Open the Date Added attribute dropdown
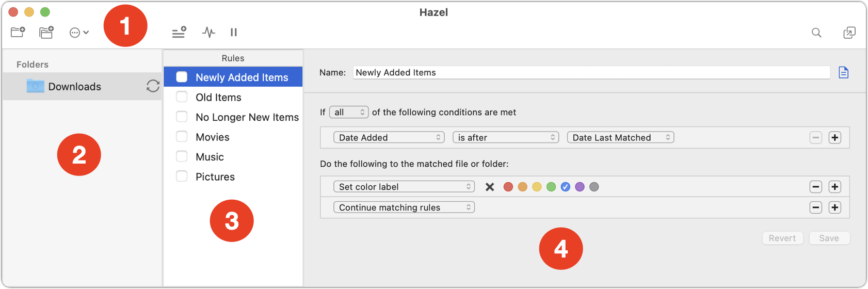This screenshot has height=289, width=868. [x=389, y=137]
